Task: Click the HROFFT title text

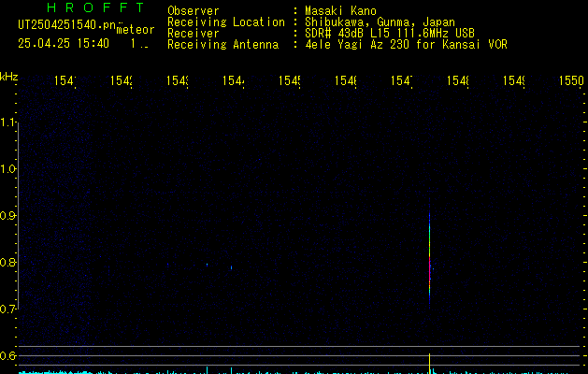Action: click(x=95, y=7)
